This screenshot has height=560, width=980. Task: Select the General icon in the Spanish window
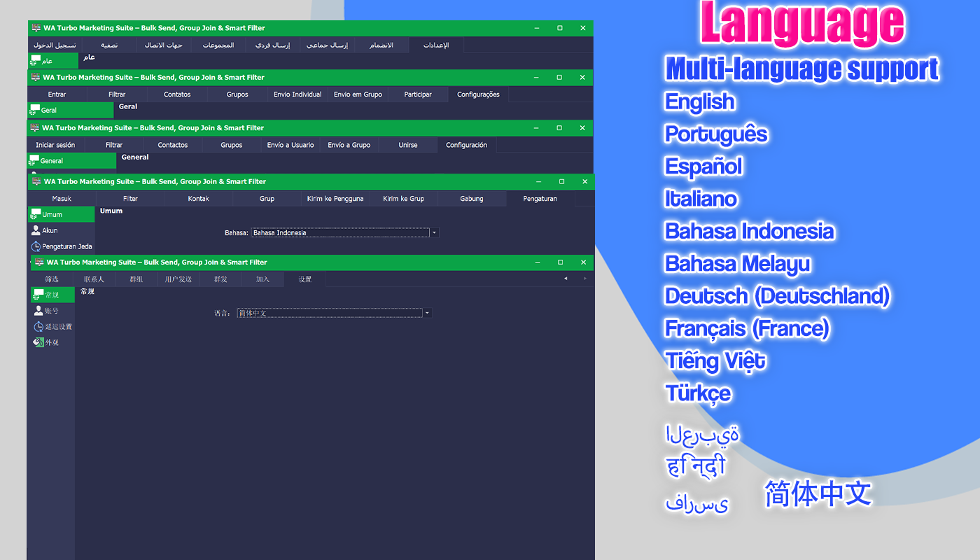34,160
